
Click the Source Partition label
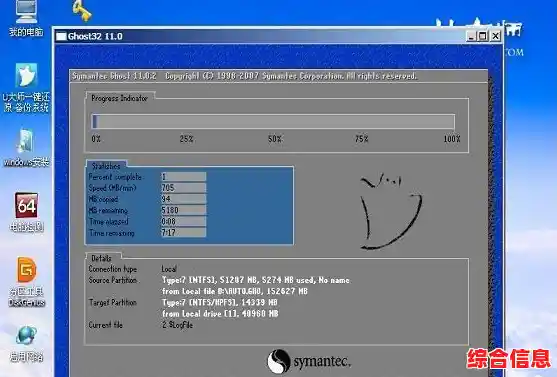pyautogui.click(x=113, y=280)
